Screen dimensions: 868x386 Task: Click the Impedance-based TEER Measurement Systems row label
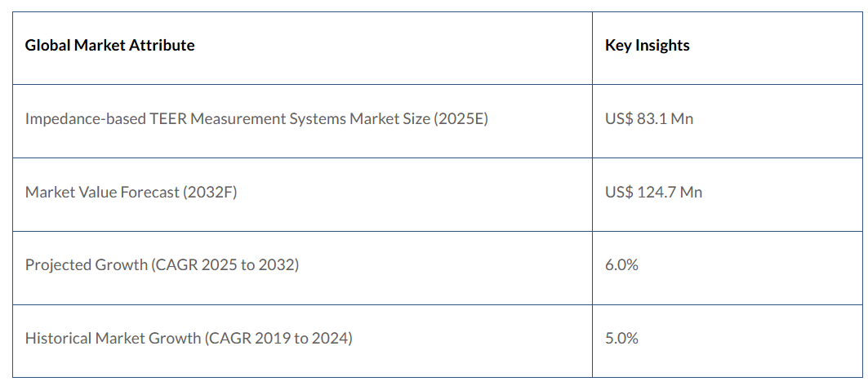point(256,119)
